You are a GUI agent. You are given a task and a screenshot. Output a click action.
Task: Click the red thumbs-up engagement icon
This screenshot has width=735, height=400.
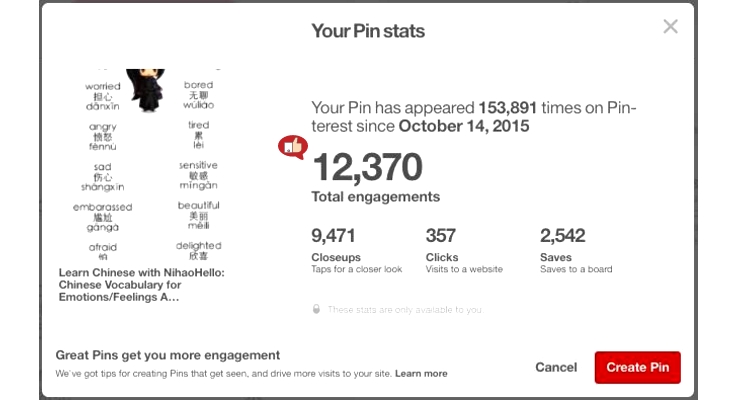293,147
